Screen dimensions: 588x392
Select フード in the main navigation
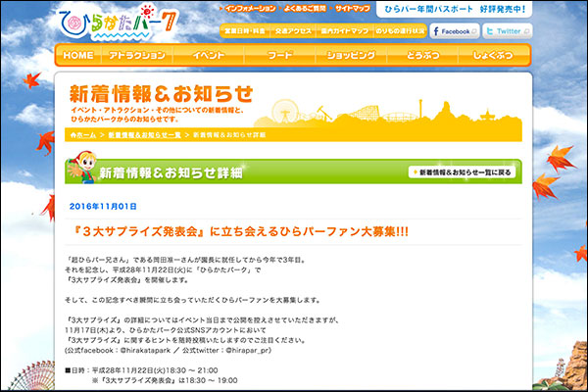pos(279,55)
